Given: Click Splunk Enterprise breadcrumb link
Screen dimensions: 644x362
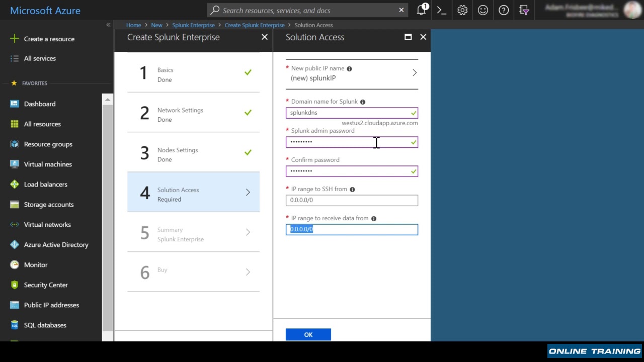Looking at the screenshot, I should pos(193,25).
